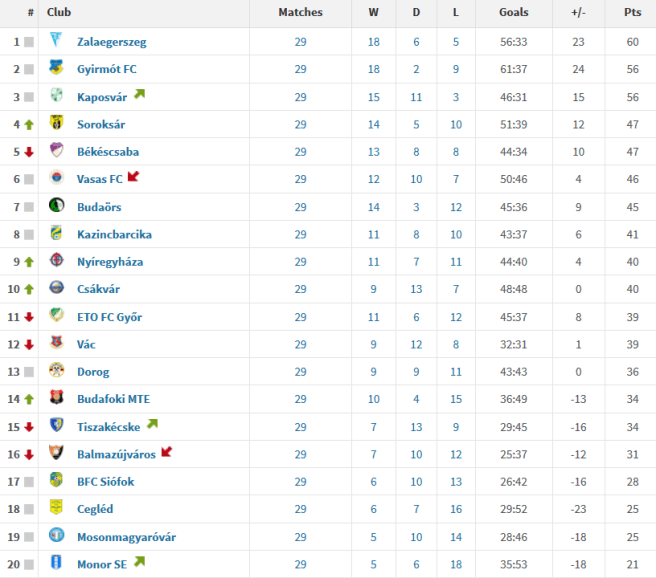Click the red down arrow at rank 5
Screen dimensions: 656x578
pyautogui.click(x=29, y=152)
